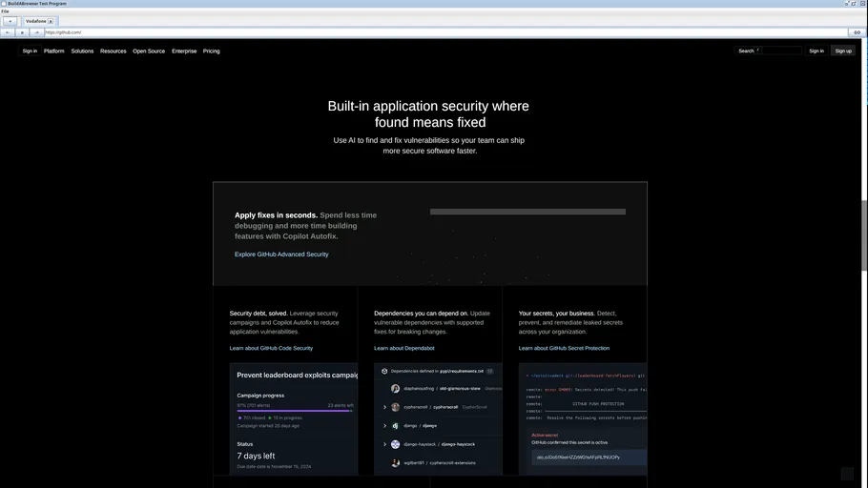Click the django logo icon
Image resolution: width=868 pixels, height=488 pixels.
coord(395,426)
